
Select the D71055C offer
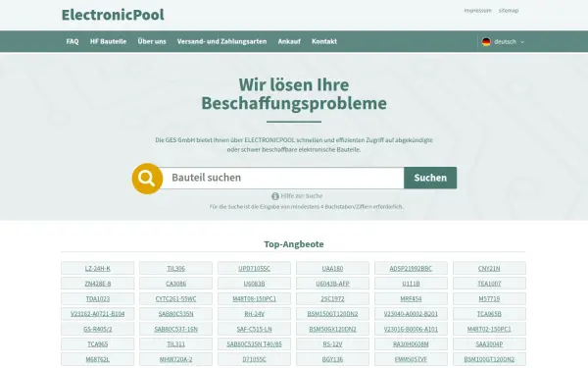tap(254, 360)
